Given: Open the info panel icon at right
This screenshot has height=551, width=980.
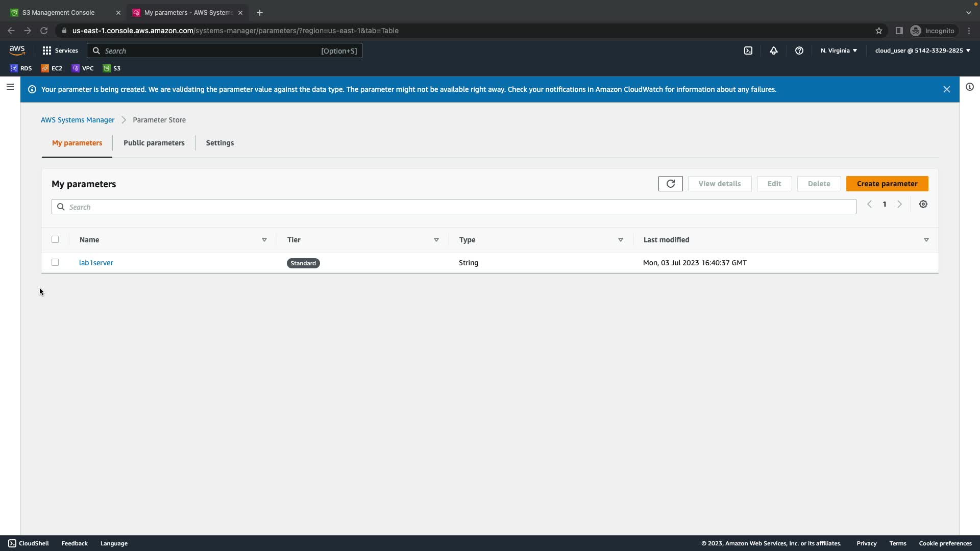Looking at the screenshot, I should point(969,87).
